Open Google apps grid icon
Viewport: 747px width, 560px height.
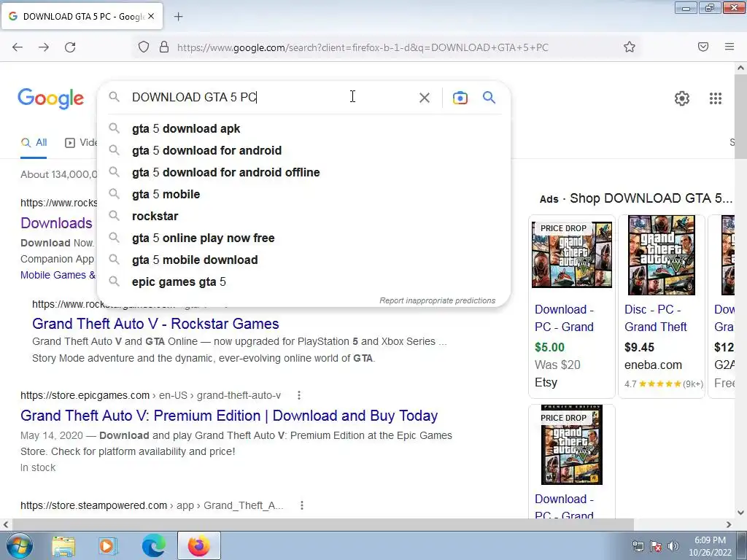716,98
